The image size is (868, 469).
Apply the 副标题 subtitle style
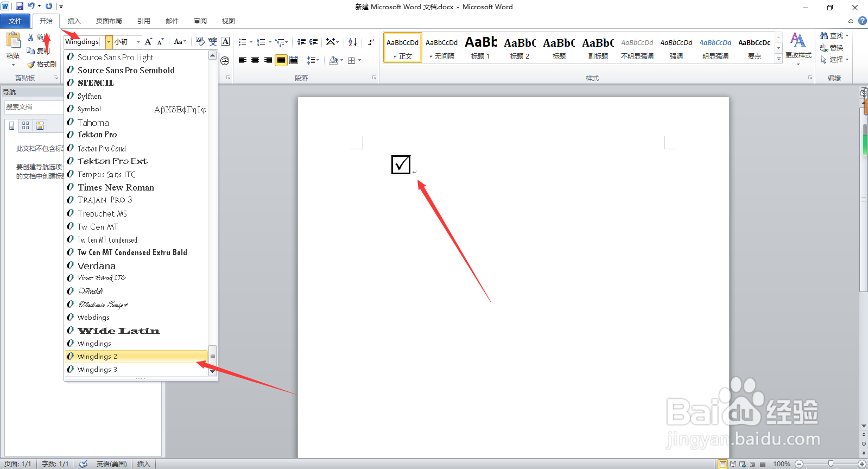(x=598, y=48)
